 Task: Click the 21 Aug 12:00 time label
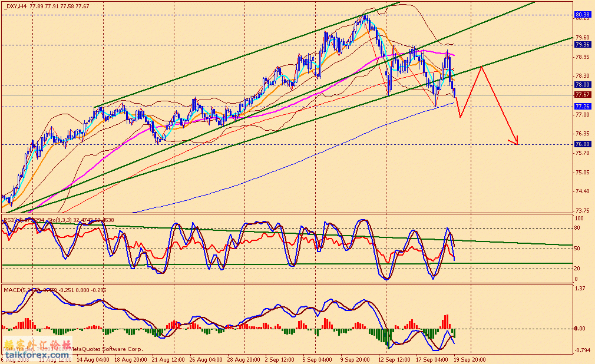[168, 359]
